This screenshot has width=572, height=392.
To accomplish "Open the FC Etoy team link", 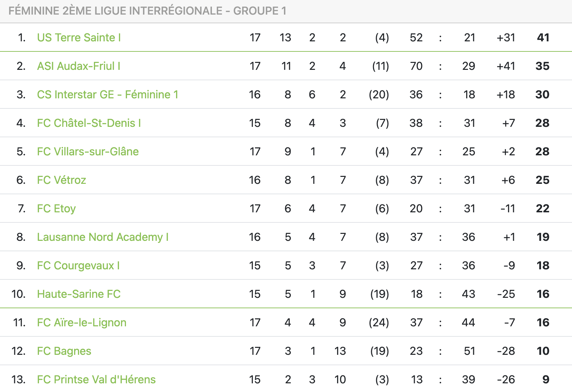I will (56, 209).
